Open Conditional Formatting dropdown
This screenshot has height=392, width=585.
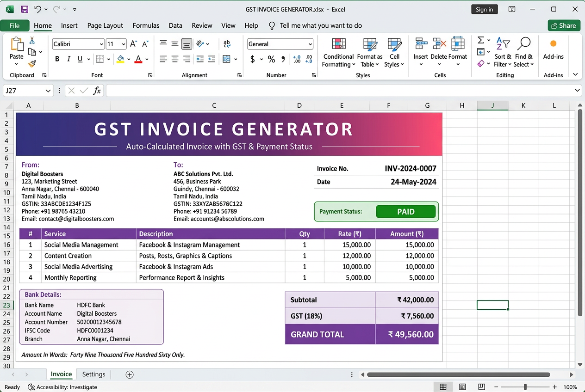(x=339, y=53)
